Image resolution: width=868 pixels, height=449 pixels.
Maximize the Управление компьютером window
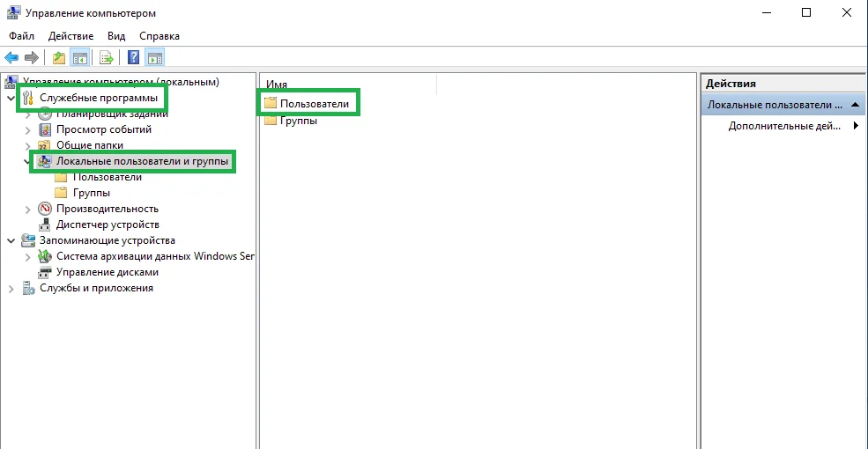pyautogui.click(x=806, y=12)
